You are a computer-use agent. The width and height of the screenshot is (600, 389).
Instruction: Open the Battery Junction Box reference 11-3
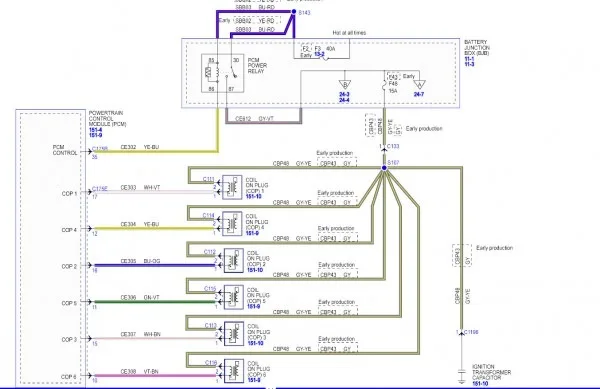tap(469, 64)
